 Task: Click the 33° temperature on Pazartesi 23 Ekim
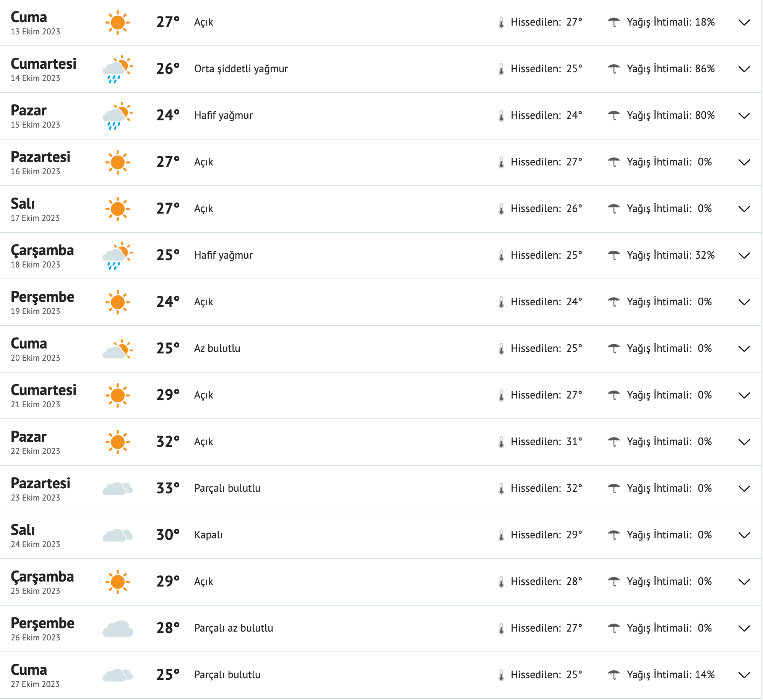coord(167,488)
